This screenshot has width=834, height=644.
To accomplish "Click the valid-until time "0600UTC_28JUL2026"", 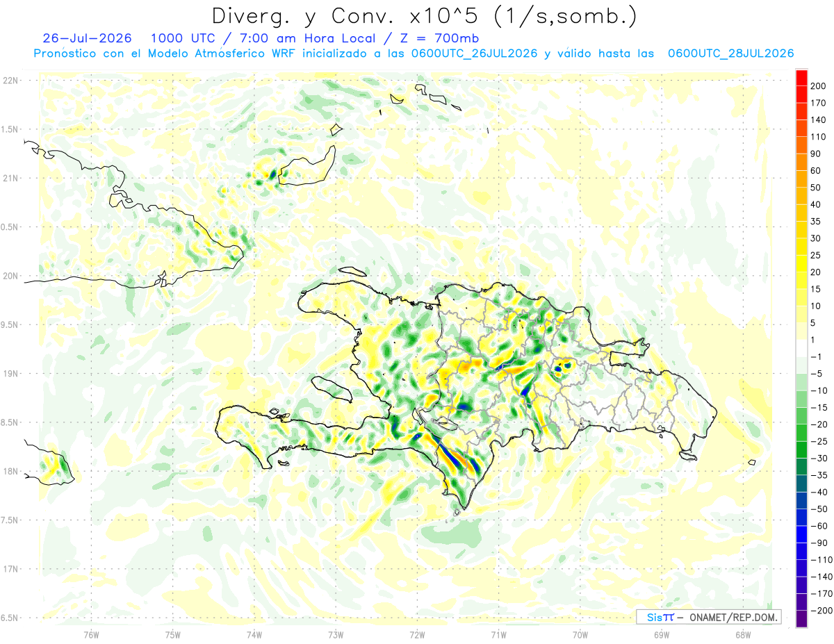I will tap(730, 53).
